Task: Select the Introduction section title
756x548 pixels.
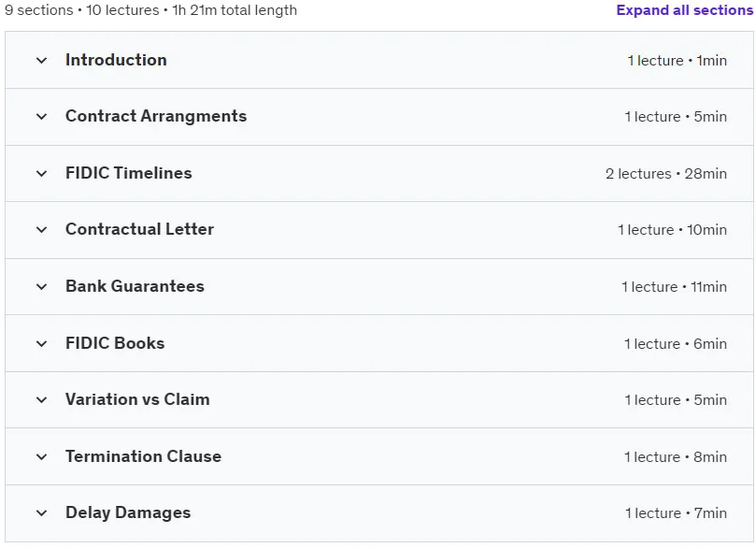Action: coord(116,60)
